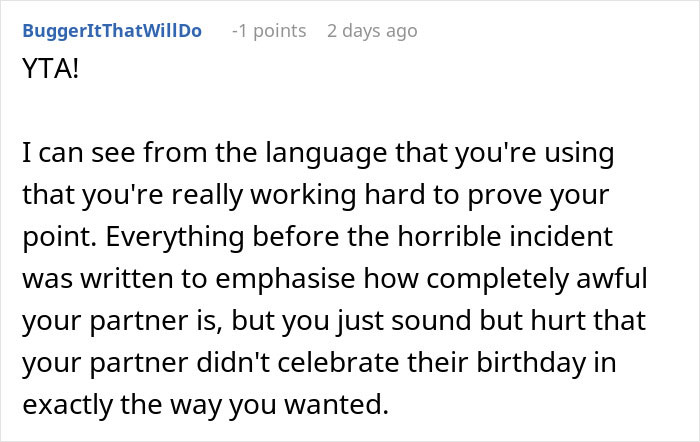
Task: Click the phrase 'you're using' in first line
Action: (534, 153)
